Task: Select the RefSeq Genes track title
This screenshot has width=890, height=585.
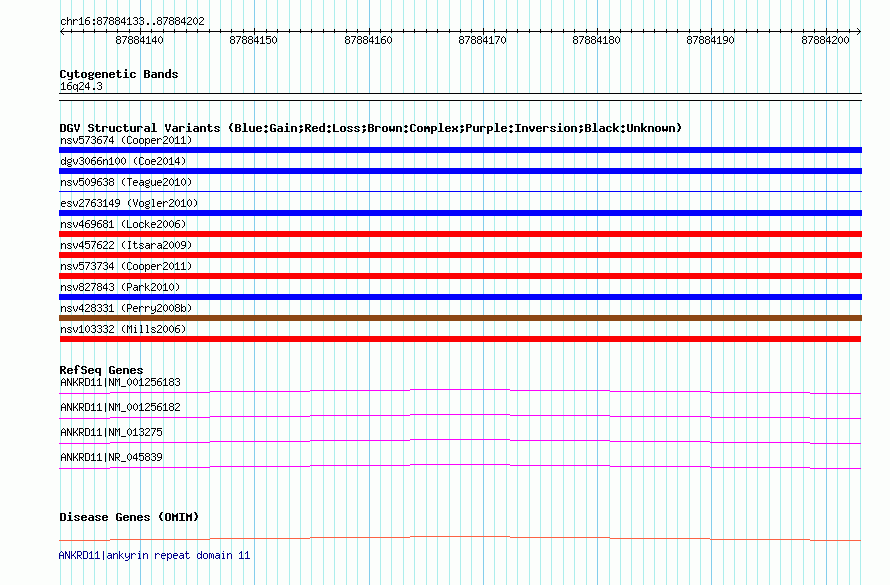Action: click(101, 370)
